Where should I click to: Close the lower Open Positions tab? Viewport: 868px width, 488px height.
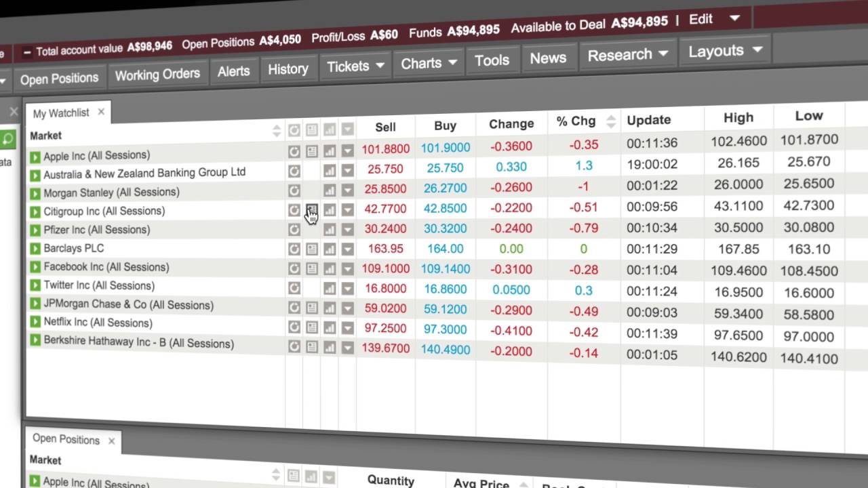(x=111, y=441)
